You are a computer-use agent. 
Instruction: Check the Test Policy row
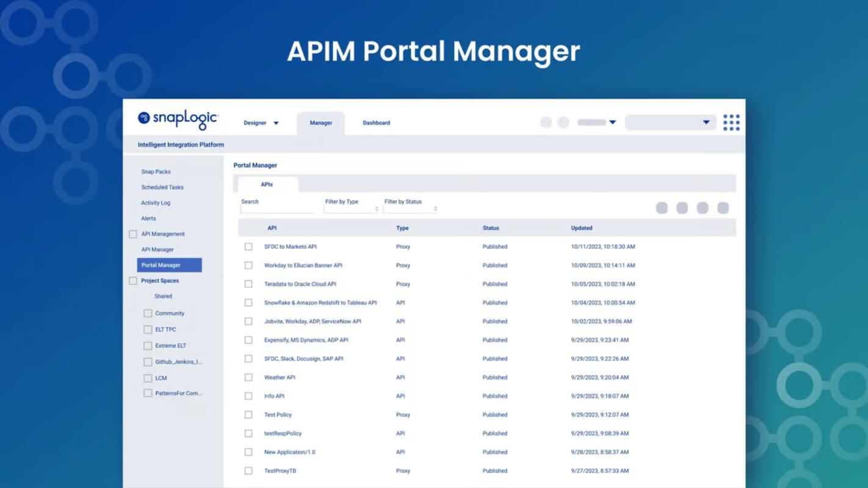click(248, 415)
